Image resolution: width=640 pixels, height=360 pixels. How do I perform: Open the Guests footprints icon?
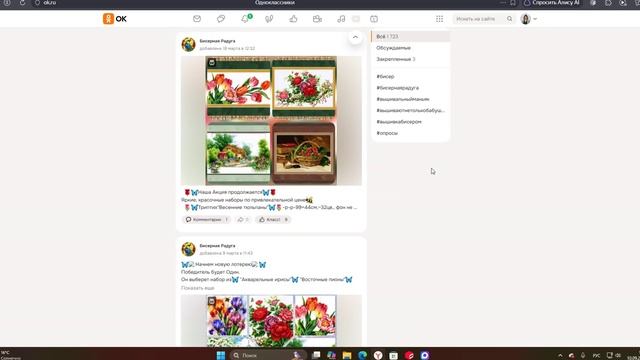pyautogui.click(x=269, y=19)
